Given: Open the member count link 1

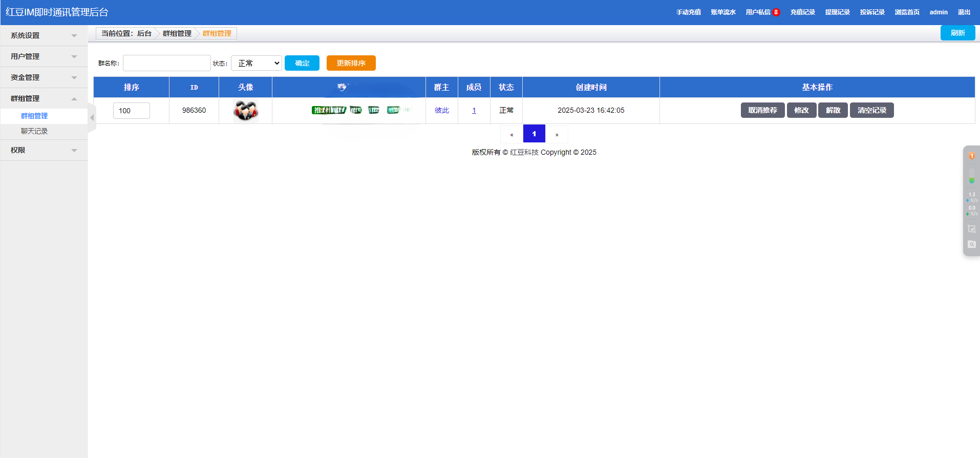Looking at the screenshot, I should pyautogui.click(x=474, y=110).
